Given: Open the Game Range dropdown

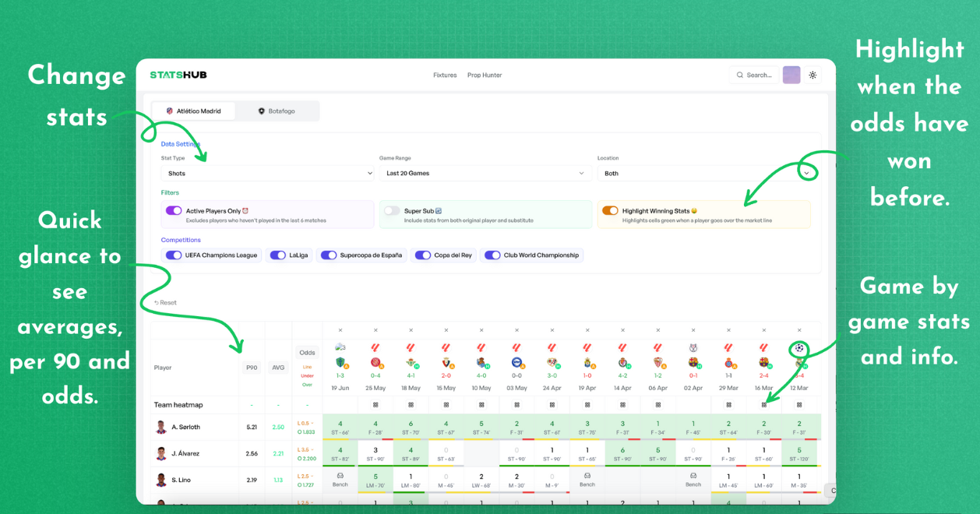Looking at the screenshot, I should tap(485, 173).
